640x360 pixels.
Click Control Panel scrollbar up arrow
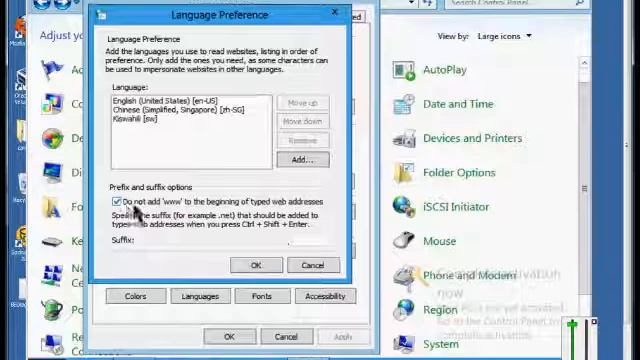[x=584, y=63]
